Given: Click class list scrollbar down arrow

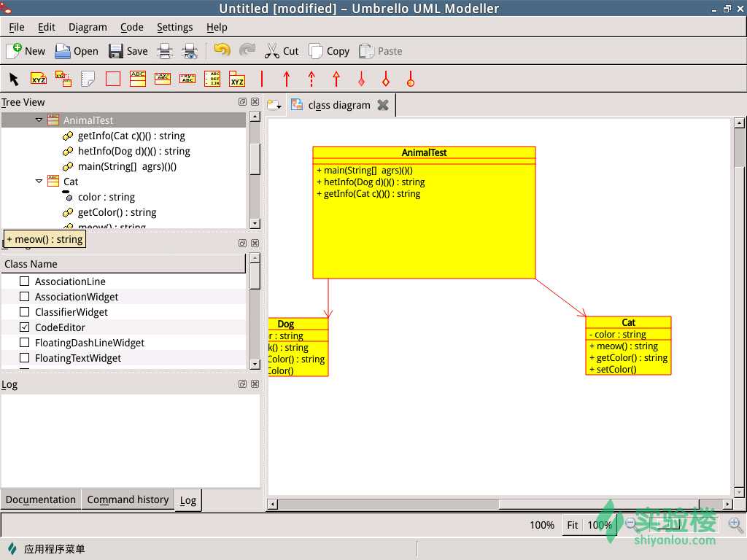Looking at the screenshot, I should coord(255,365).
